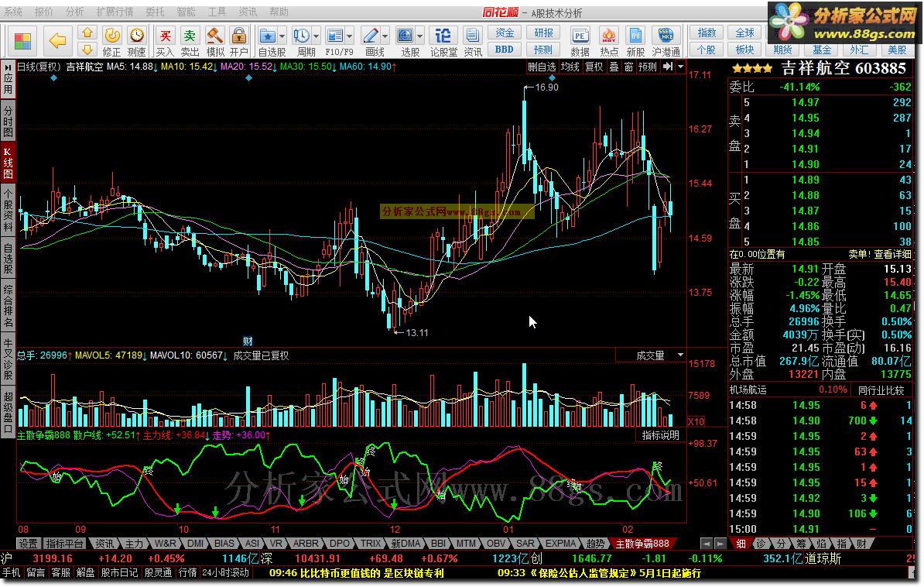Expand the 周期 period dropdown arrow
924x587 pixels.
point(317,36)
